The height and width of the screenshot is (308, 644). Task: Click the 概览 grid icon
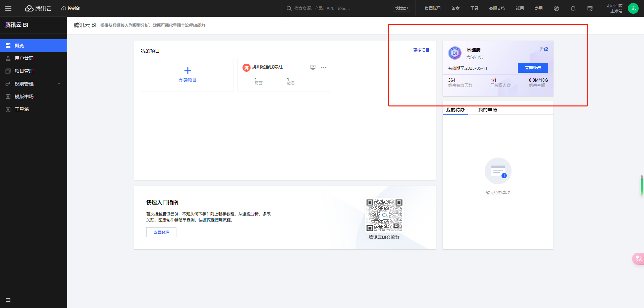(8, 46)
